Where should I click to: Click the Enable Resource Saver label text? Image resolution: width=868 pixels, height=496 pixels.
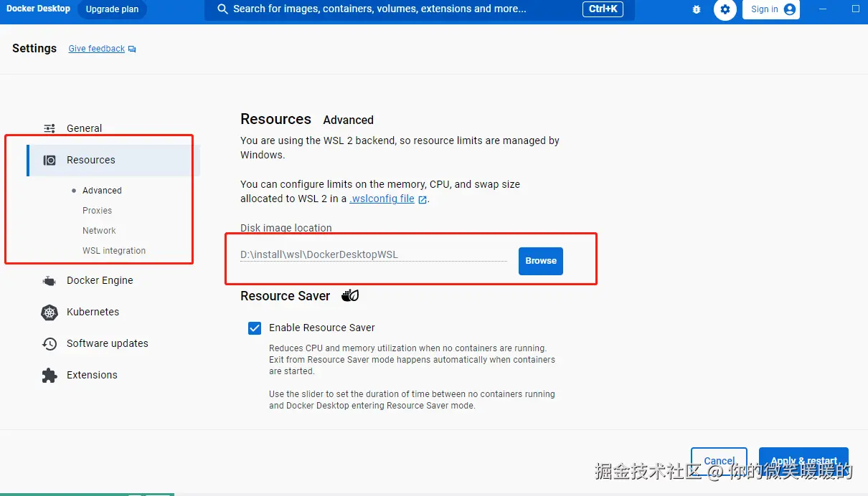point(322,328)
